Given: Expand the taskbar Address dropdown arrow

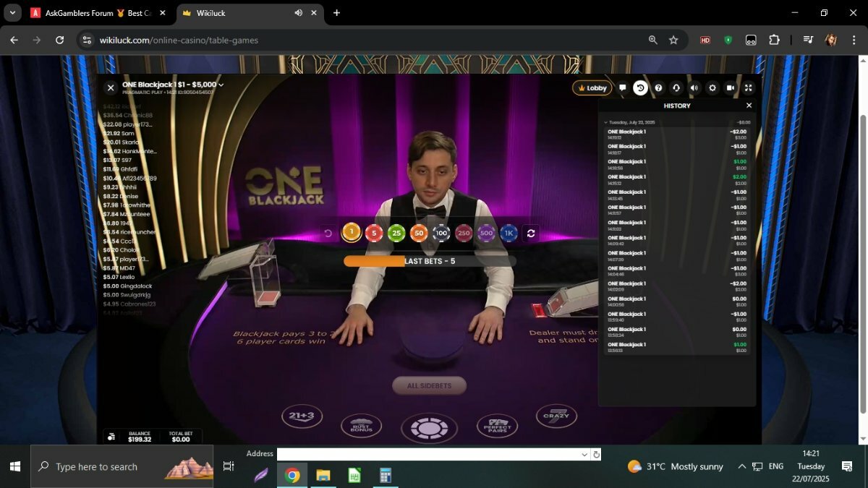Looking at the screenshot, I should point(584,454).
